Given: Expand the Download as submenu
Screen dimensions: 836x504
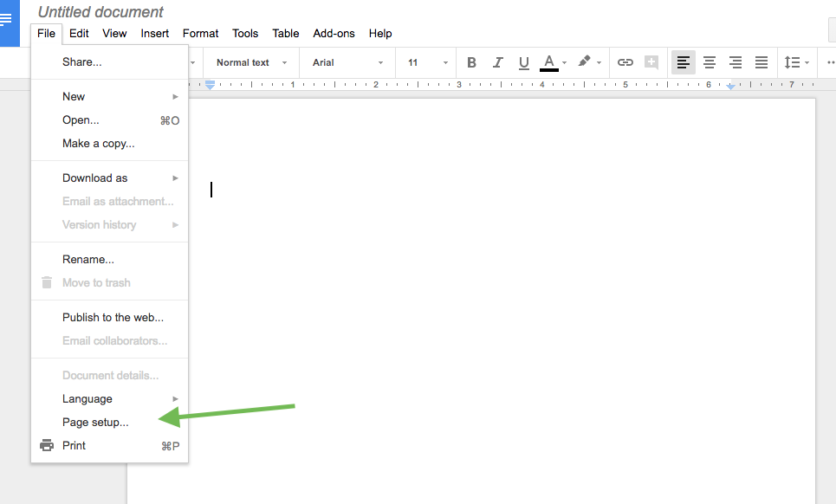Looking at the screenshot, I should pyautogui.click(x=95, y=178).
